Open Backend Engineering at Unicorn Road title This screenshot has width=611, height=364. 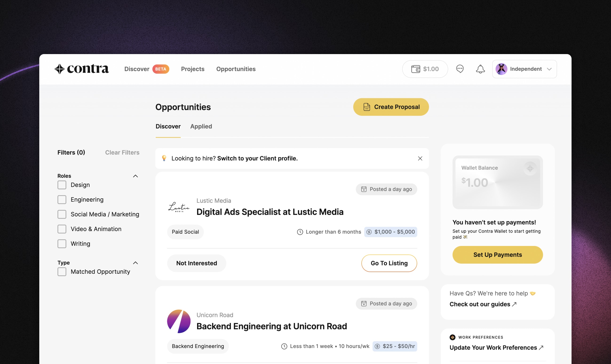[x=272, y=326]
